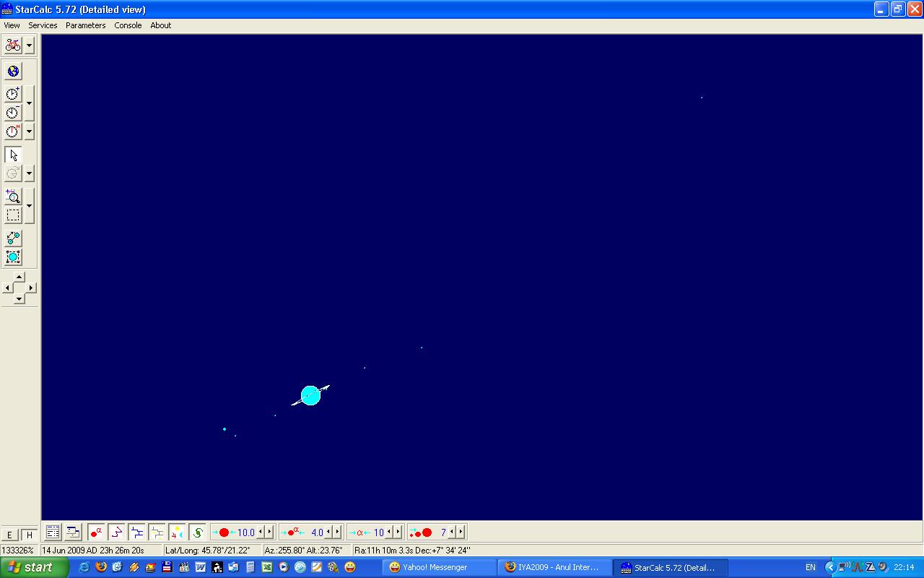Click the two connected circles measure tool
The image size is (924, 578).
click(13, 238)
